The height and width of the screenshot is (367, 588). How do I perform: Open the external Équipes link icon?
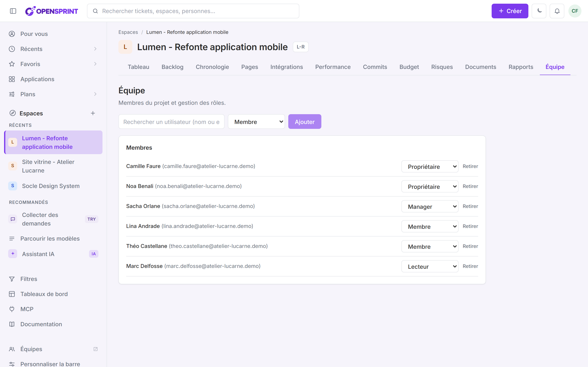point(96,349)
